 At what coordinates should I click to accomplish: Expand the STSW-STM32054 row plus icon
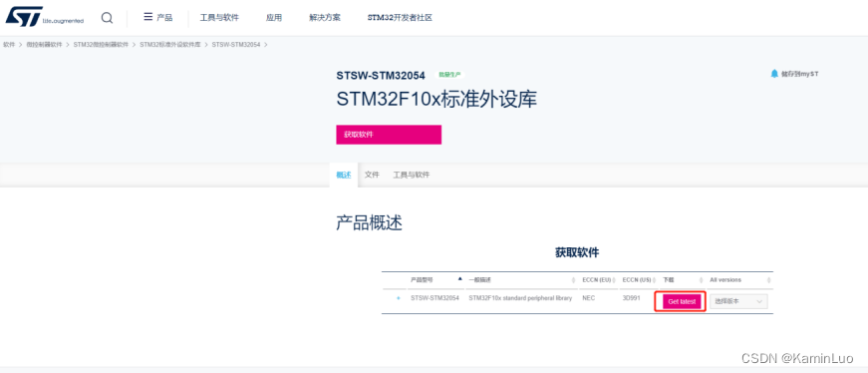point(398,299)
